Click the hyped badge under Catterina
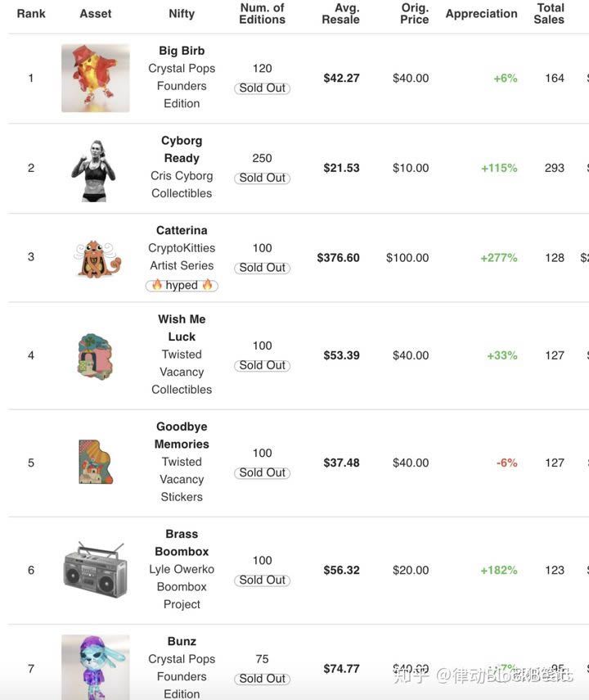This screenshot has width=589, height=700. click(x=182, y=285)
